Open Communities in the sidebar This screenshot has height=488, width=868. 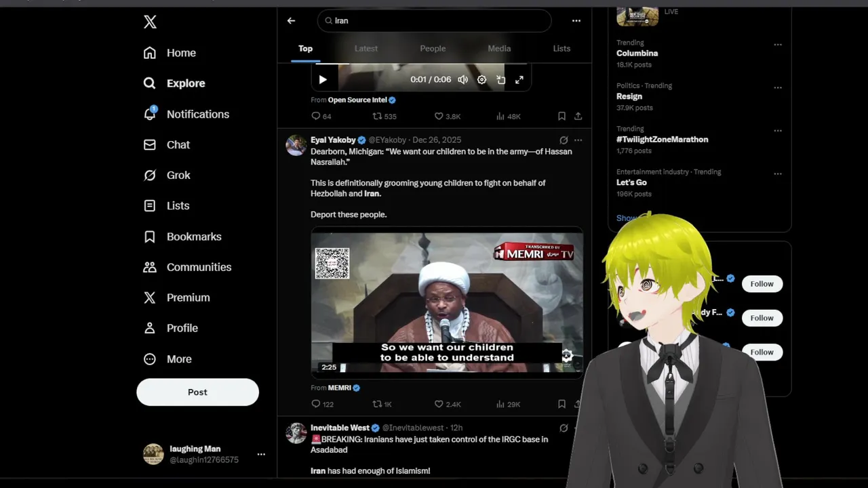coord(187,267)
